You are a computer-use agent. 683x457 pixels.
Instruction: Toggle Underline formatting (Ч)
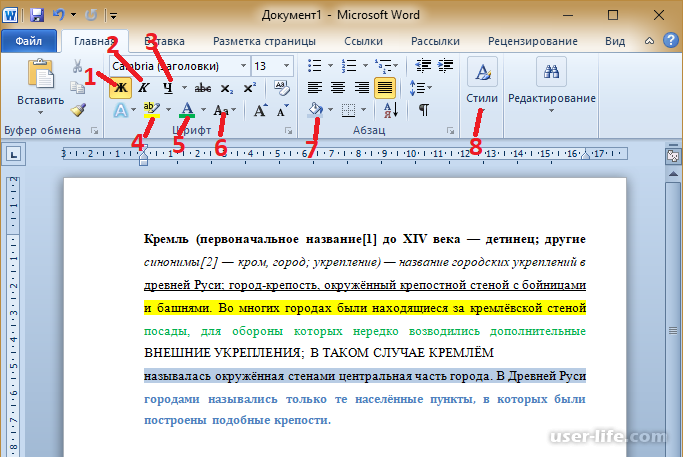point(168,88)
